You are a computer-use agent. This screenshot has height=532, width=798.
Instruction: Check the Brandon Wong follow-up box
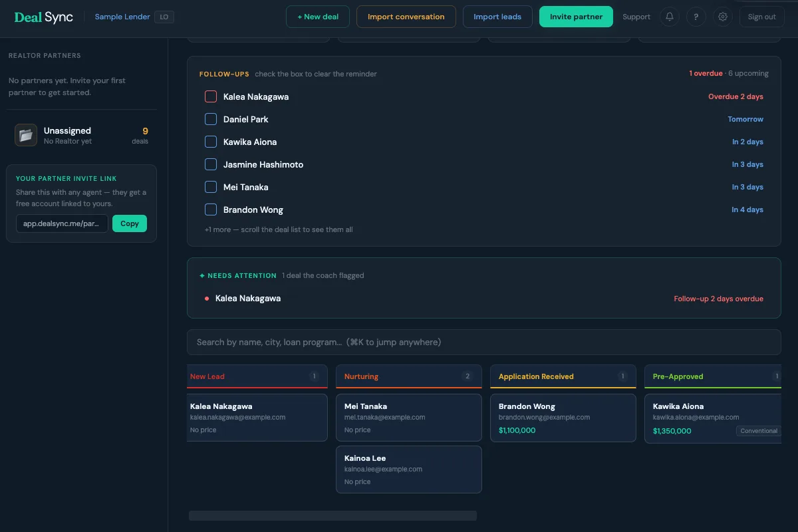pyautogui.click(x=211, y=209)
